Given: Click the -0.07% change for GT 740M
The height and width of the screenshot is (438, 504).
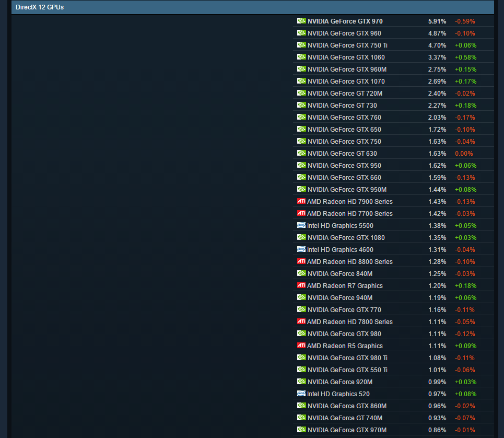Looking at the screenshot, I should [x=465, y=418].
